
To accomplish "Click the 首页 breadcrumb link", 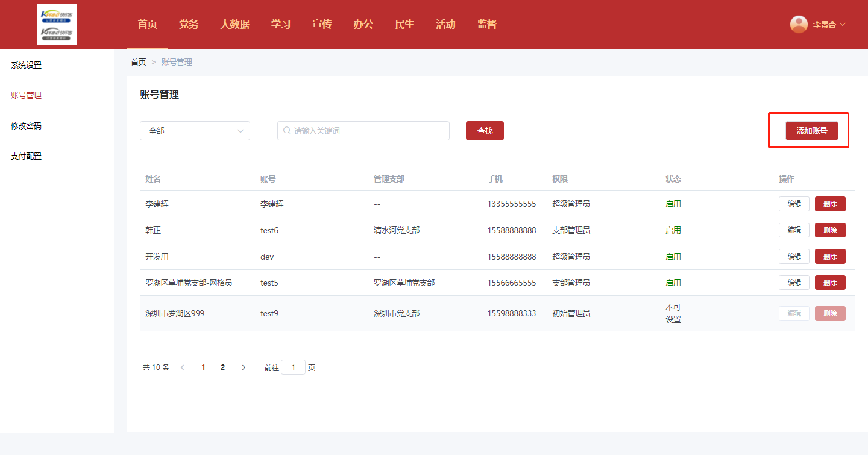I will point(139,62).
